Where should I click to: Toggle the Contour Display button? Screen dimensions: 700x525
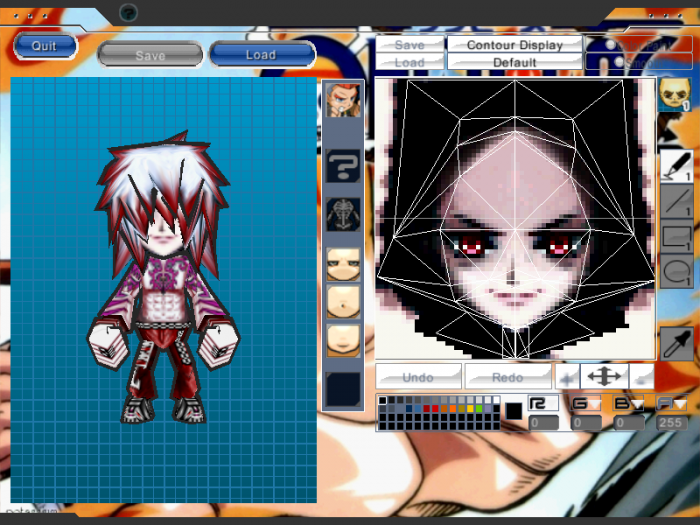(x=515, y=44)
